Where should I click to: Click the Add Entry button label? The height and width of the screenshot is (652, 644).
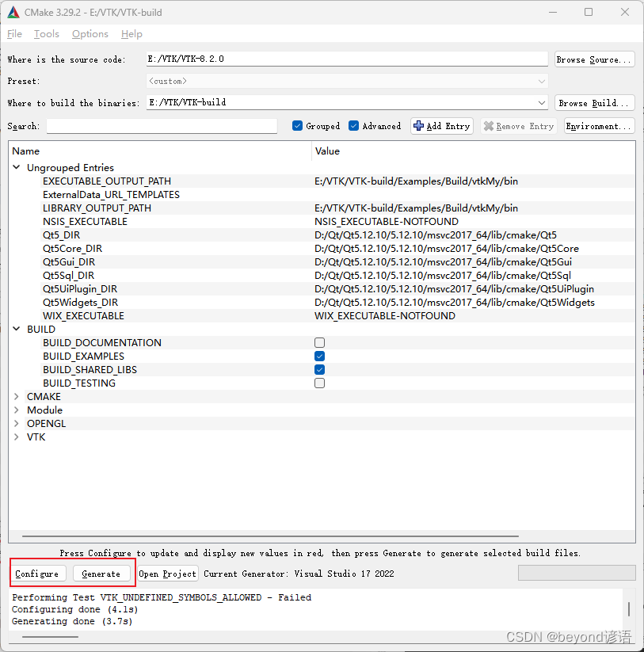tap(448, 126)
